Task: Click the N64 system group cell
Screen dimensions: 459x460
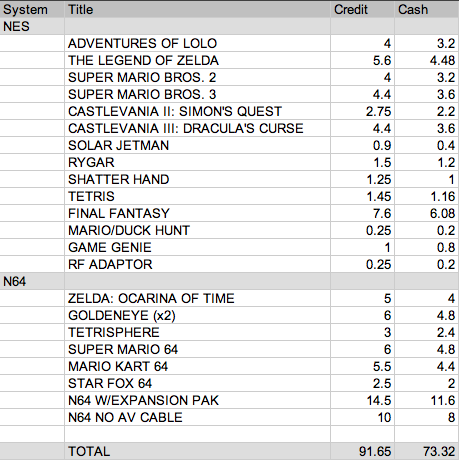Action: coord(32,282)
